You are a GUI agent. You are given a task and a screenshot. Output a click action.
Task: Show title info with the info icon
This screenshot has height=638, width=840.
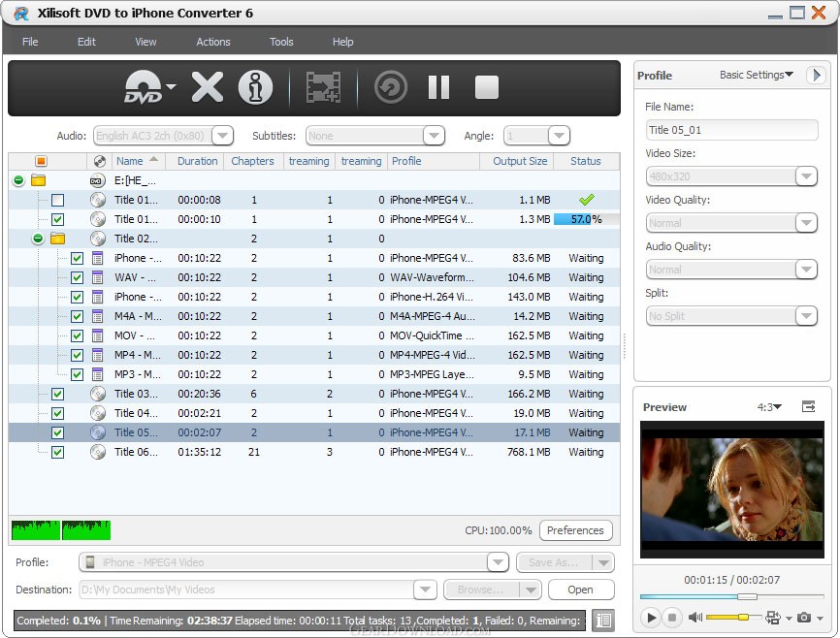click(255, 87)
